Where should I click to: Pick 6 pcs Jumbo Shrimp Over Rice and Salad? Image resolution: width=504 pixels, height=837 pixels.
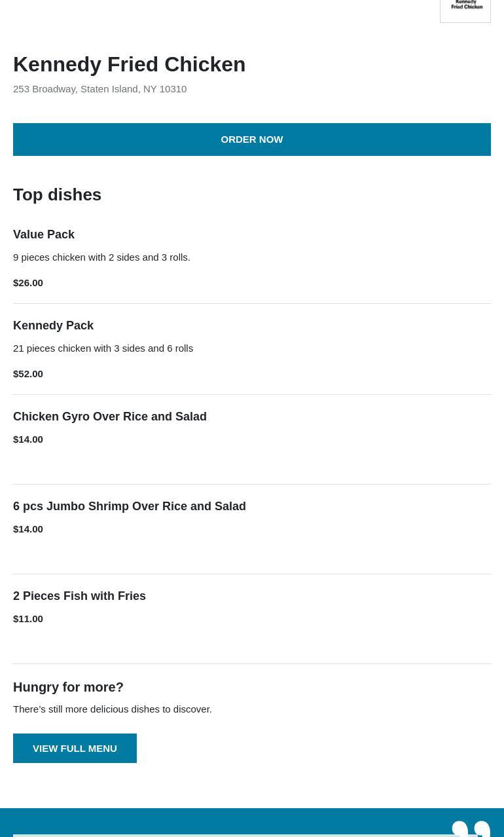[x=130, y=506]
